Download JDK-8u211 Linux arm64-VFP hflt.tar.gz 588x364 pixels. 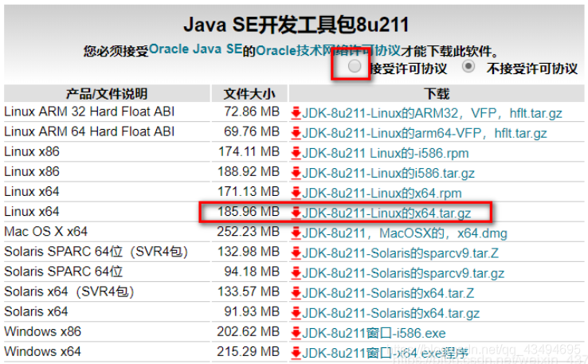[425, 133]
